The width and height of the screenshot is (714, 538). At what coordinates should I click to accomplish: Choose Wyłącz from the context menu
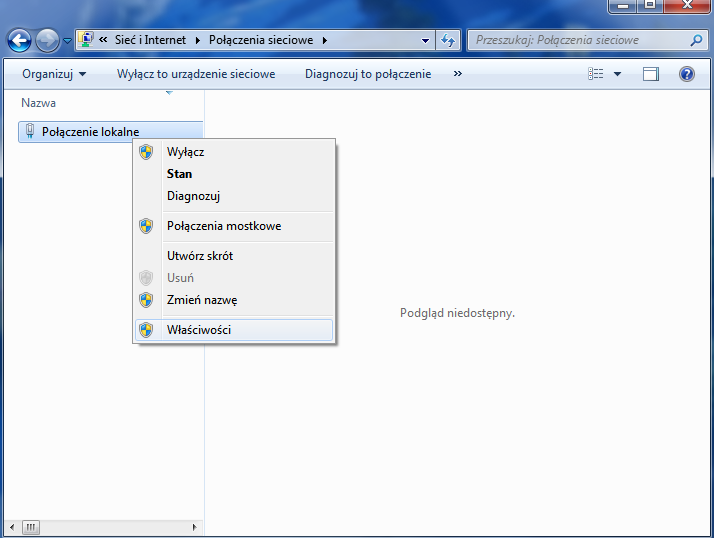point(234,152)
